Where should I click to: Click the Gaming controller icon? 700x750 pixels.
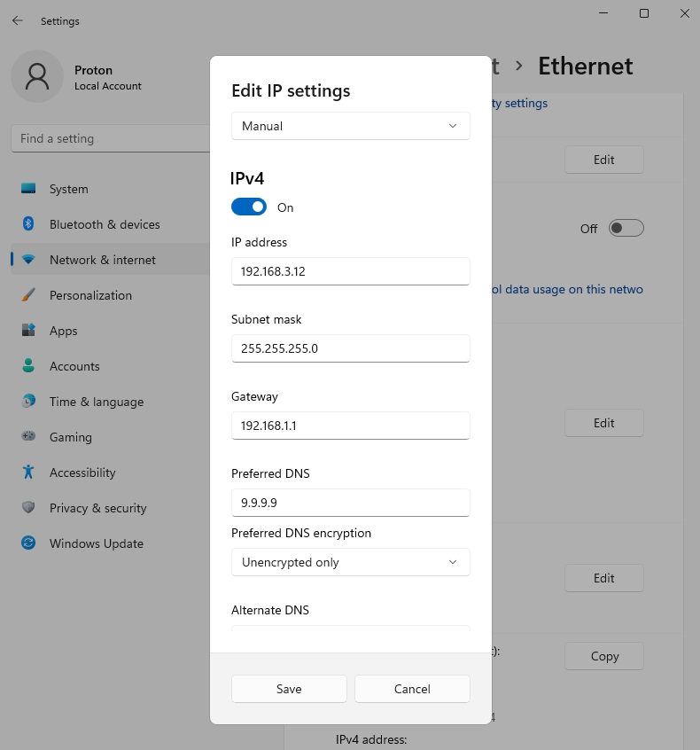28,436
